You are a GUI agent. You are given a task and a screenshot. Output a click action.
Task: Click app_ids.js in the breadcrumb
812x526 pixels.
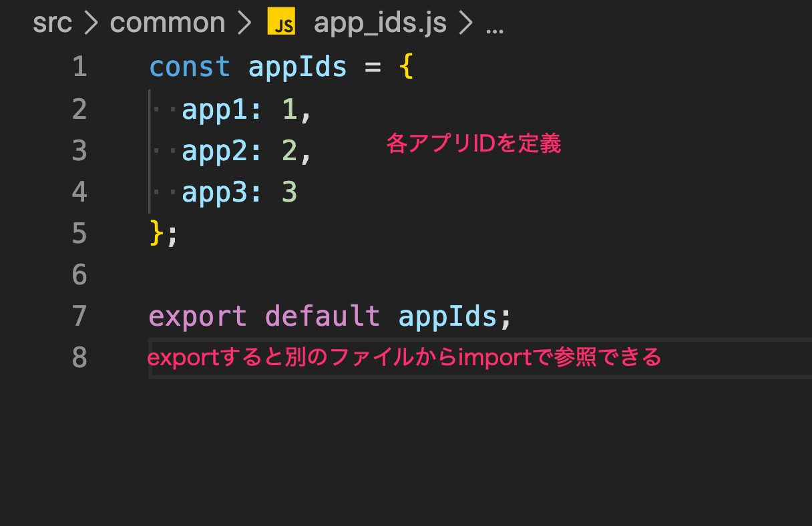coord(380,23)
